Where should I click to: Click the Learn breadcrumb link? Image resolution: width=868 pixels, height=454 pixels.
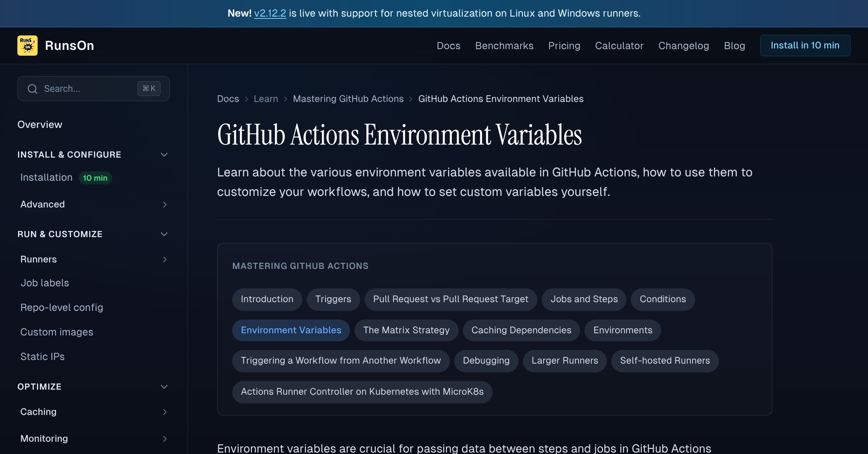266,99
